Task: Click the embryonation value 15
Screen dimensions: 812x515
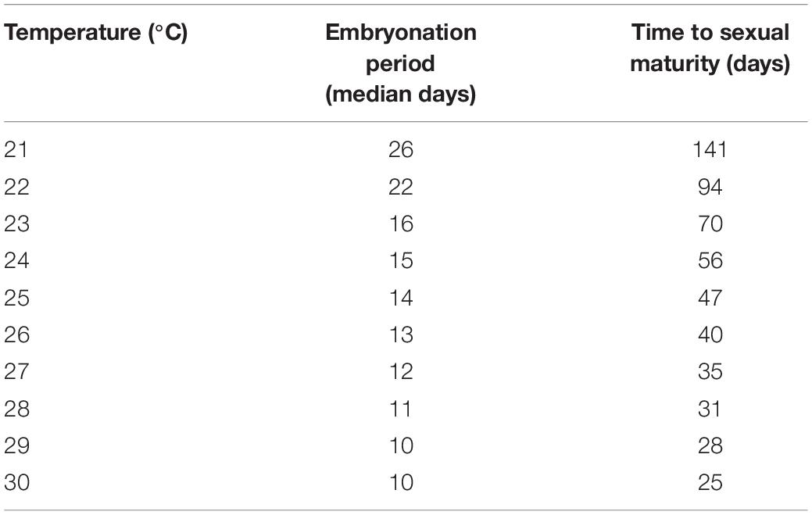Action: click(401, 261)
